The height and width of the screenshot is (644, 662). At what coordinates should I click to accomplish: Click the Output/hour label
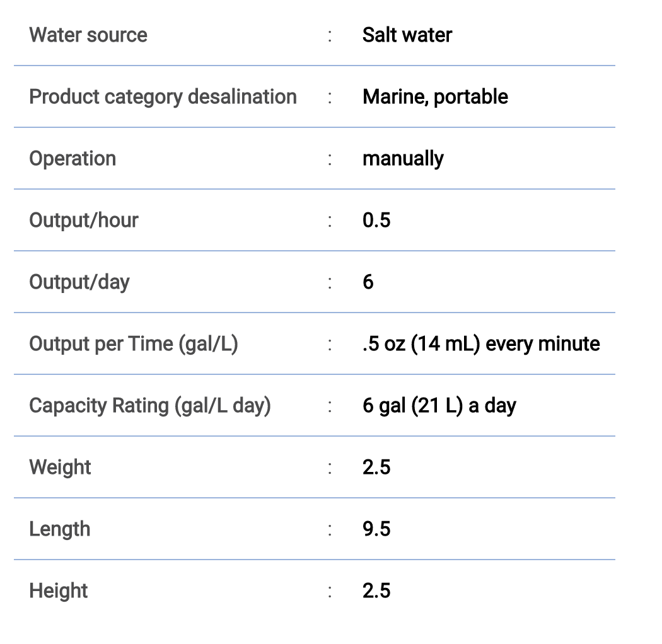click(84, 221)
